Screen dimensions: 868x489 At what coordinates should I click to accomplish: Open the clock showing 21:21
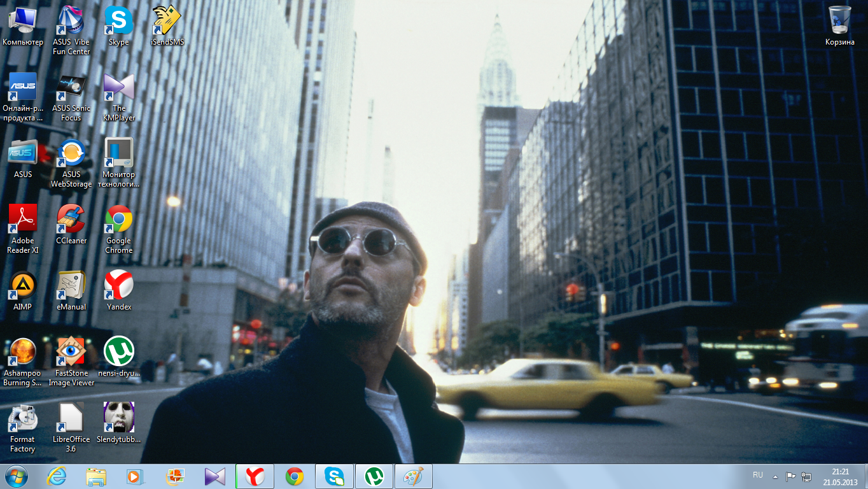[x=840, y=476]
